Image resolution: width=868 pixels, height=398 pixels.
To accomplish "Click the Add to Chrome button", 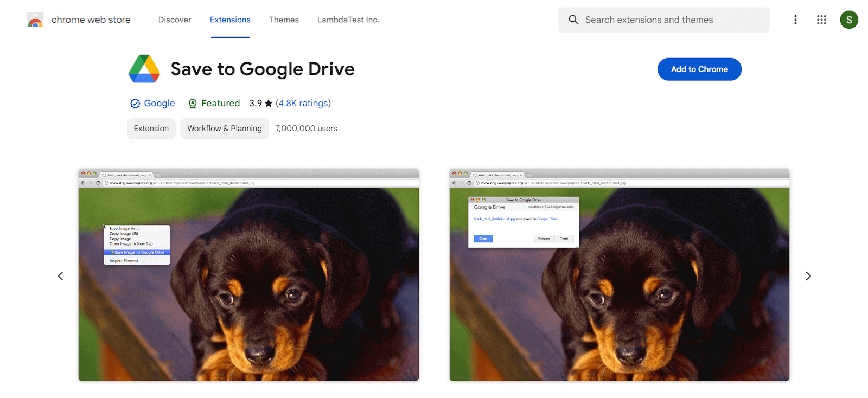I will (x=699, y=69).
